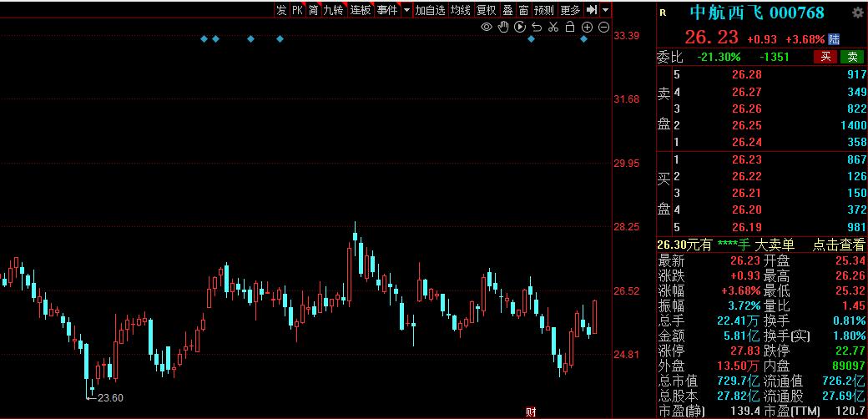Image resolution: width=868 pixels, height=419 pixels.
Task: Click the 发 toolbar button
Action: (x=282, y=10)
